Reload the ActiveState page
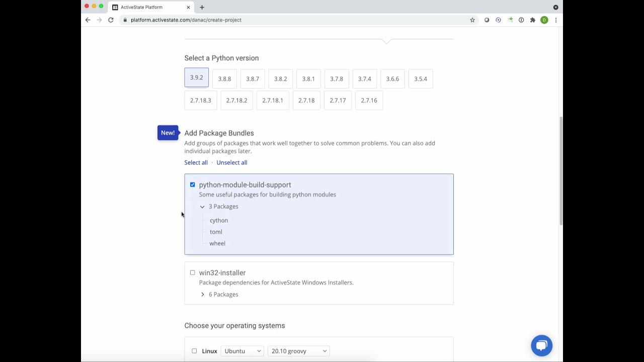Viewport: 644px width, 362px height. coord(111,20)
